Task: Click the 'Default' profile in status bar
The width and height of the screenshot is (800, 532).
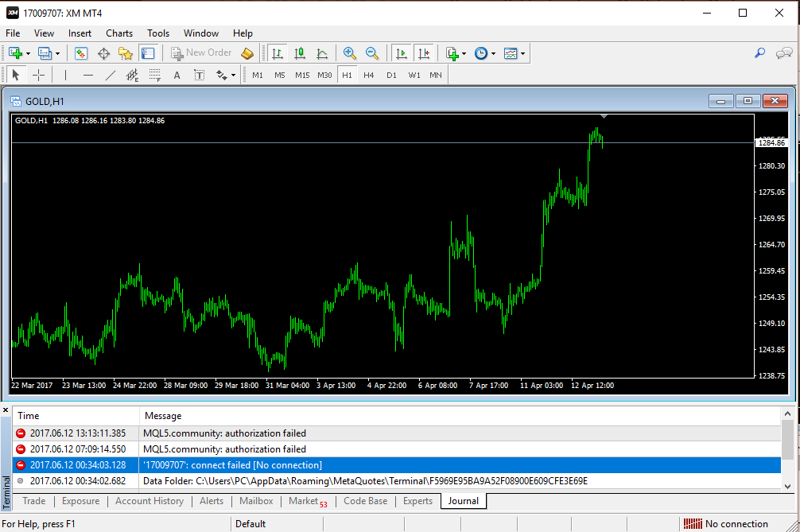Action: tap(250, 524)
